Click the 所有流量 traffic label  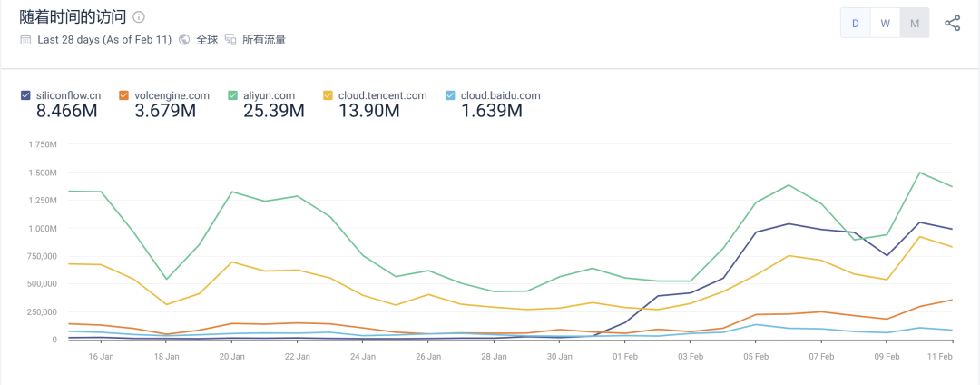(x=264, y=39)
